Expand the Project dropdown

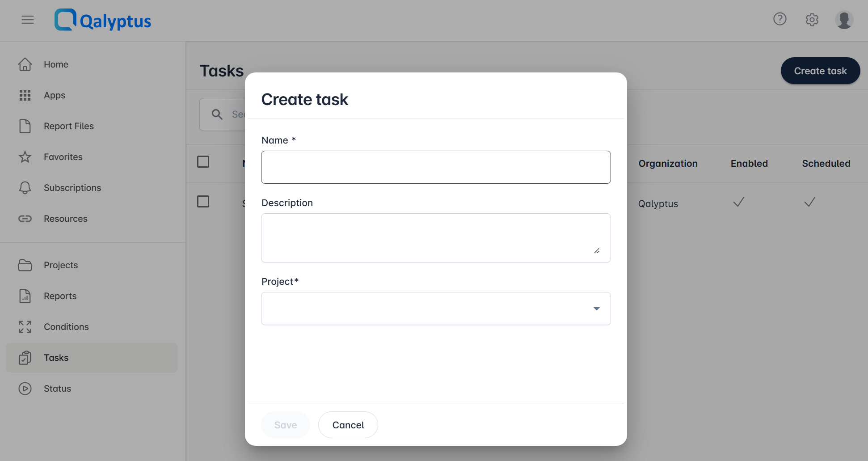coord(596,309)
